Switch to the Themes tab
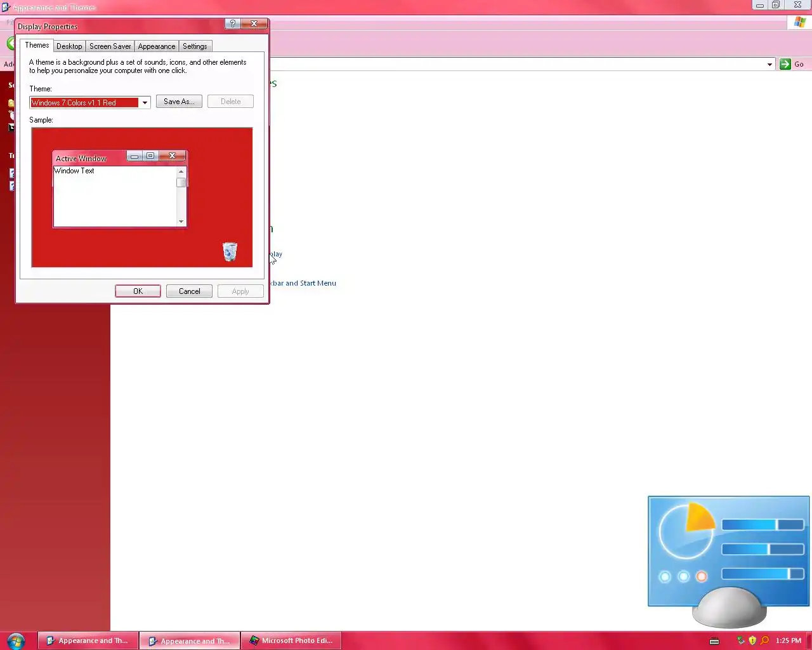This screenshot has height=650, width=812. [37, 45]
